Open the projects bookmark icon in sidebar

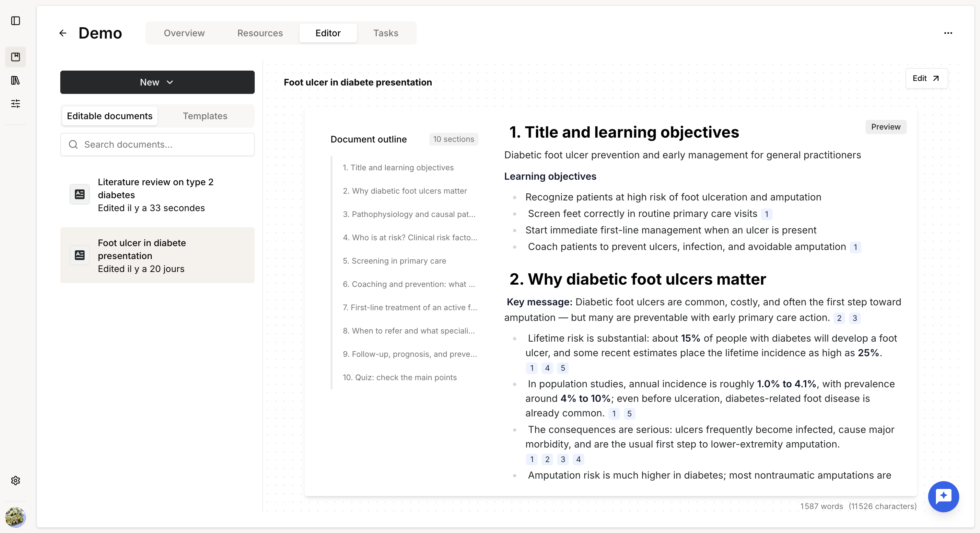tap(16, 57)
